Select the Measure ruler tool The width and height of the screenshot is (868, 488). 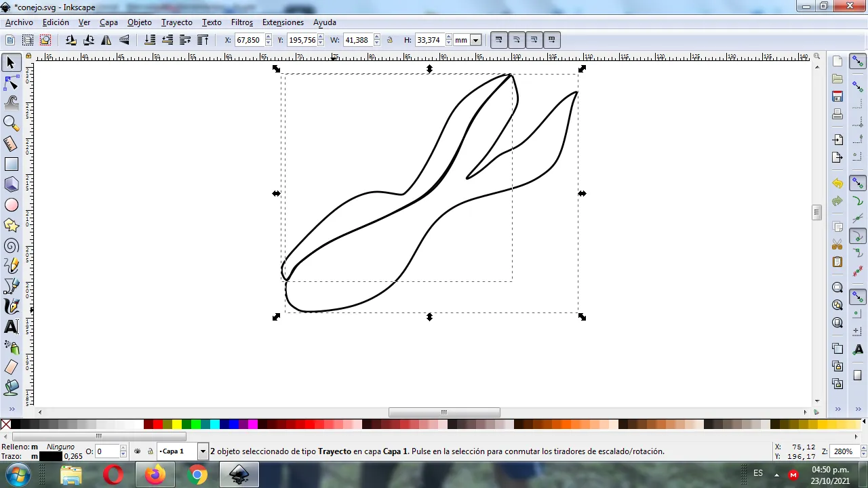(11, 144)
